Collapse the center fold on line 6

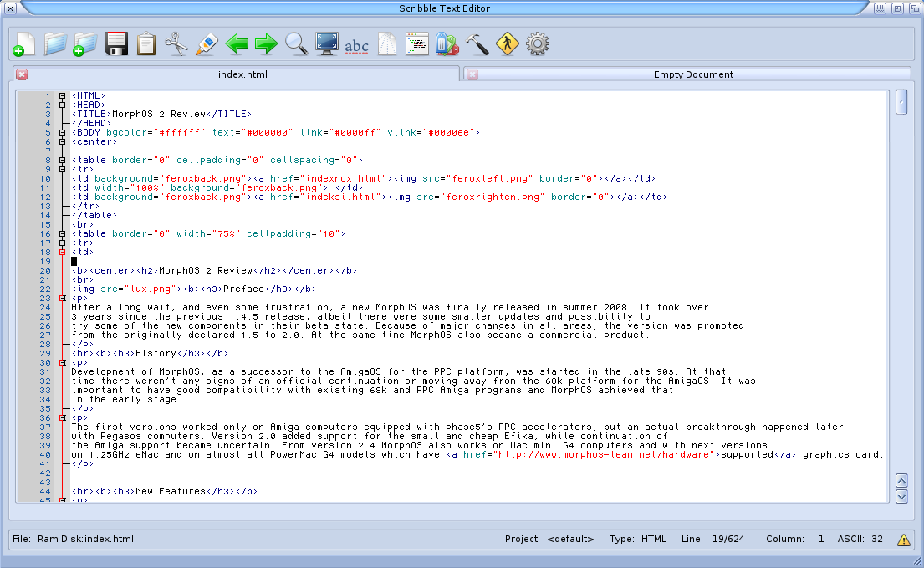click(63, 142)
